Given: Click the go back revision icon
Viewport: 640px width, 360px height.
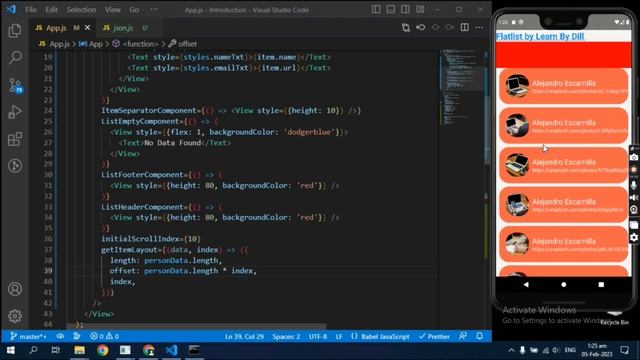Looking at the screenshot, I should point(420,27).
